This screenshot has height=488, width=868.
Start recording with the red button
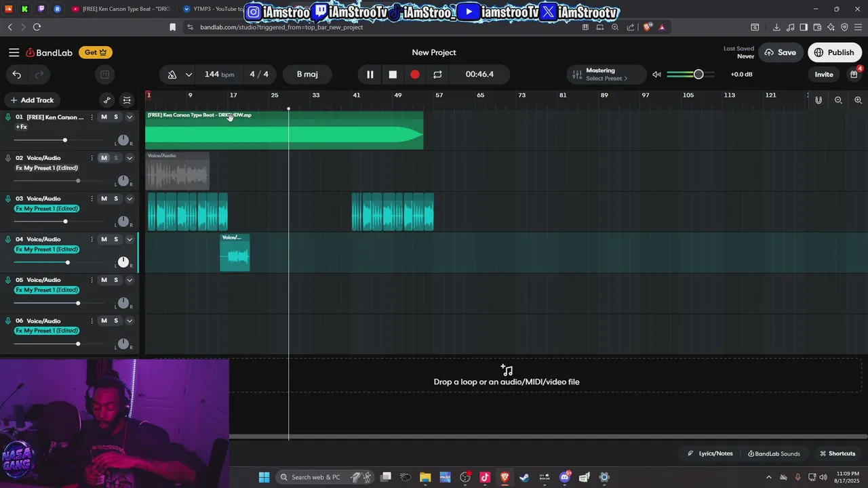coord(415,75)
